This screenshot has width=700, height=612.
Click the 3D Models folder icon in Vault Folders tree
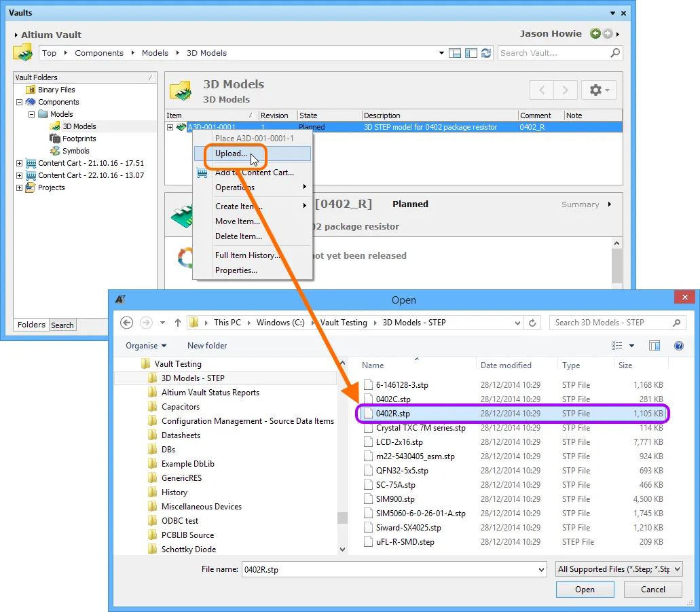(x=56, y=126)
